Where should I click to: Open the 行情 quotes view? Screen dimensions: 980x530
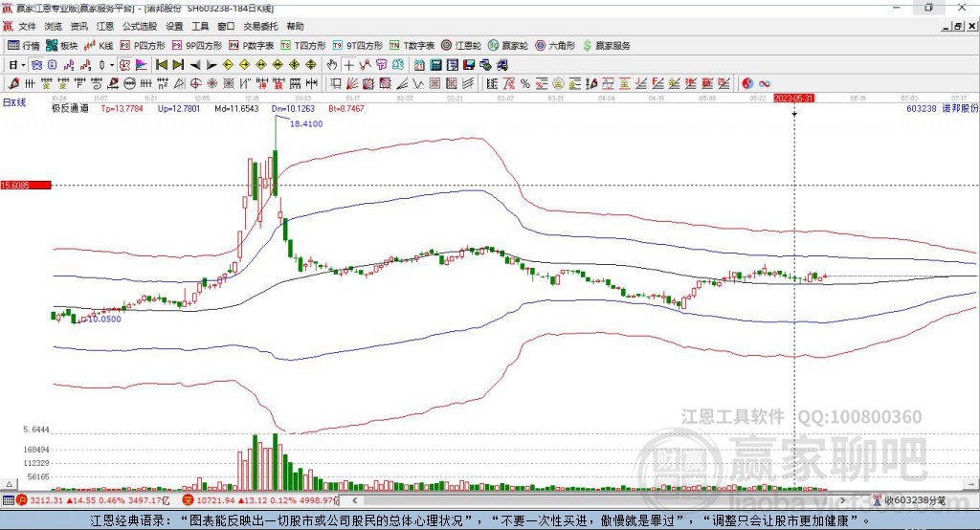pyautogui.click(x=23, y=46)
